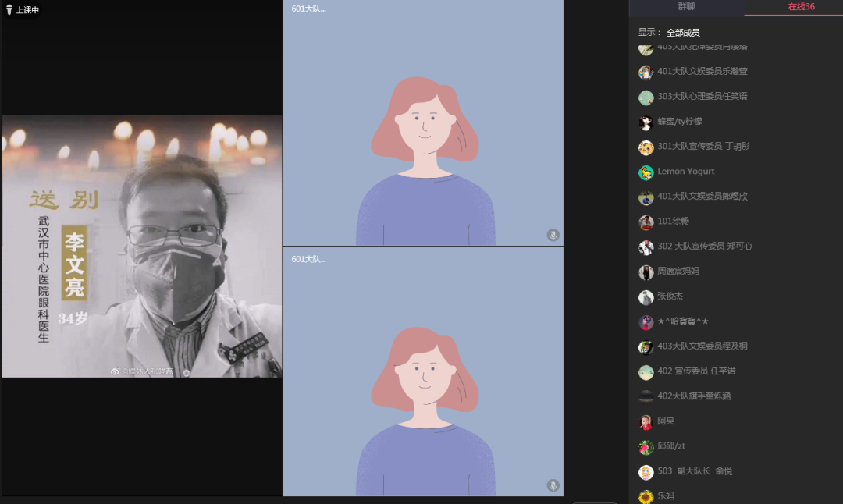Image resolution: width=843 pixels, height=504 pixels.
Task: Click avatar of 周逸宸妈妈
Action: [x=646, y=272]
